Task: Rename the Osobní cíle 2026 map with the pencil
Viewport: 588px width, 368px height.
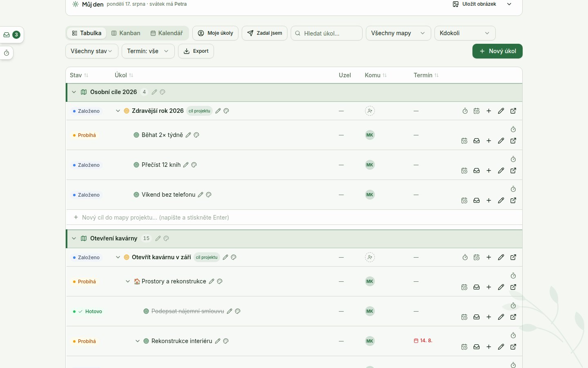Action: pos(154,92)
